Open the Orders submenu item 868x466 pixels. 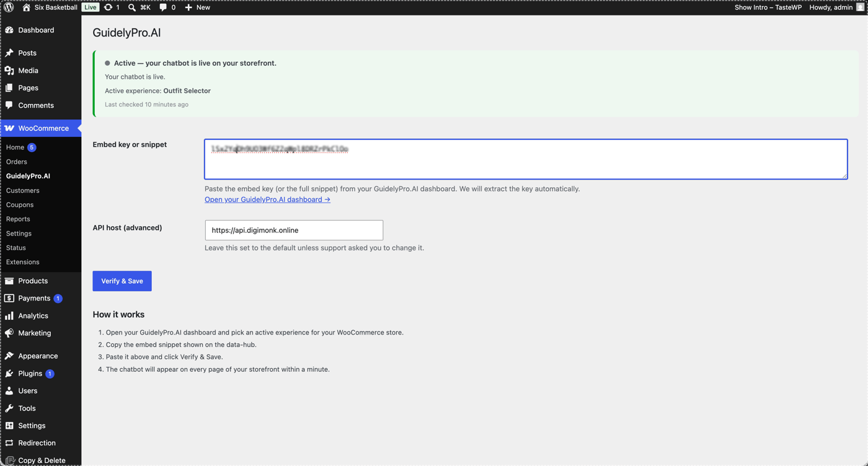[x=17, y=162]
